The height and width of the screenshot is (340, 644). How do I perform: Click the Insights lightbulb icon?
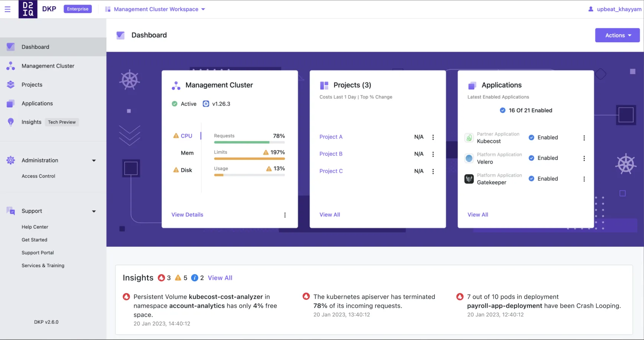click(x=10, y=122)
